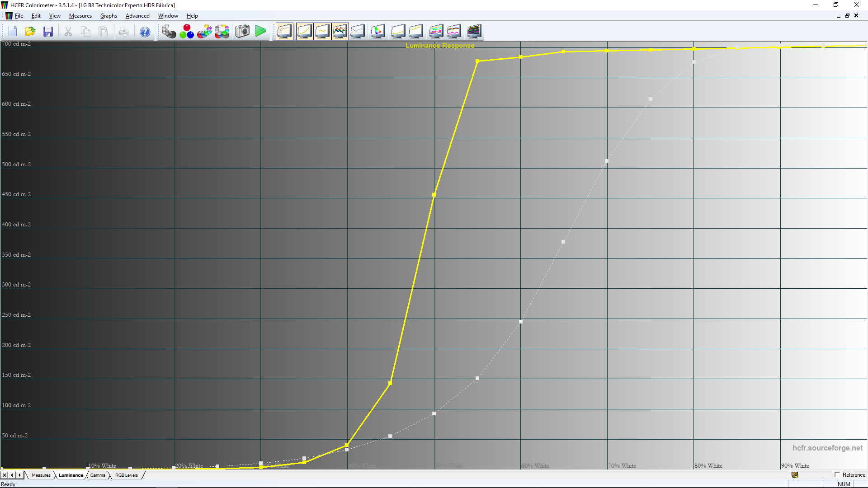Screen dimensions: 868x488
Task: Open the Window menu
Action: (x=168, y=16)
